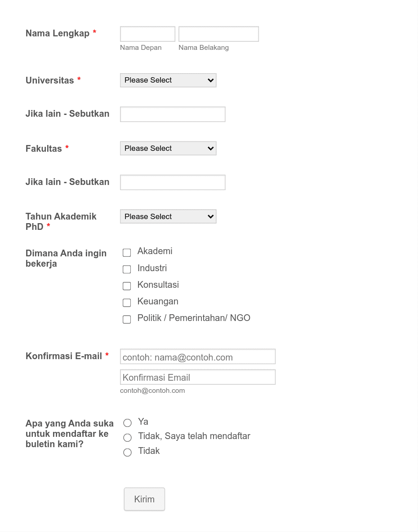Check the Keuangan checkbox
The image size is (418, 532).
pyautogui.click(x=127, y=303)
